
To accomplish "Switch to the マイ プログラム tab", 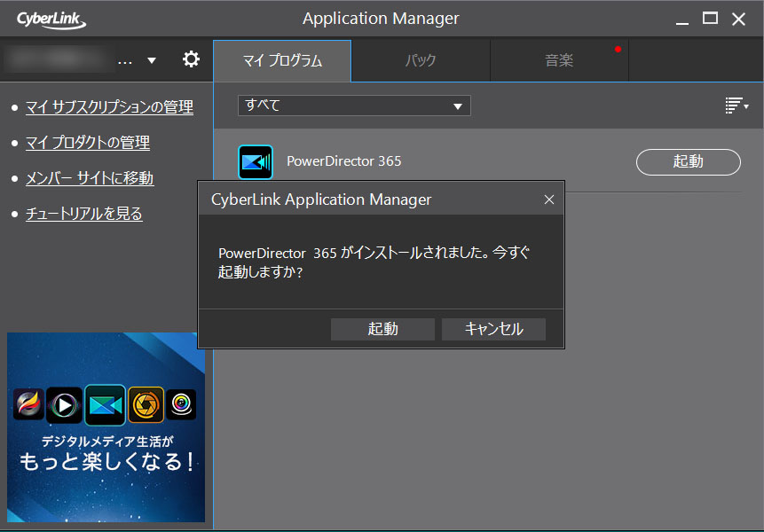I will [282, 61].
